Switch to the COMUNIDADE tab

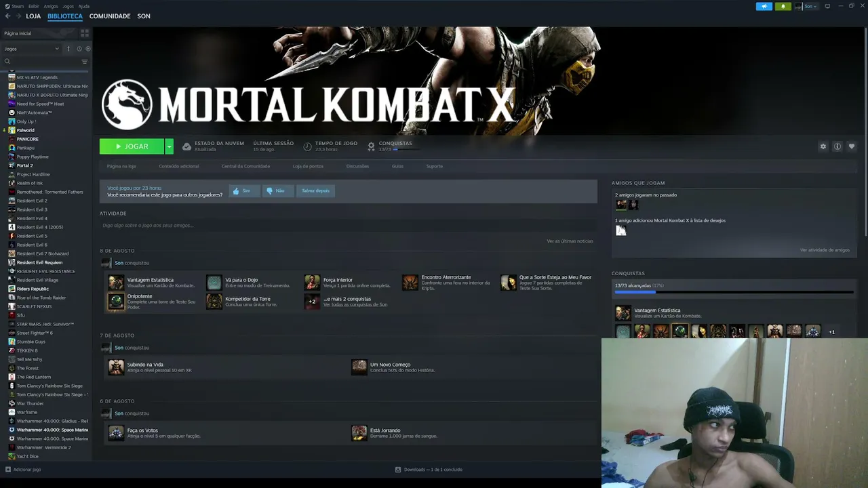pos(110,16)
